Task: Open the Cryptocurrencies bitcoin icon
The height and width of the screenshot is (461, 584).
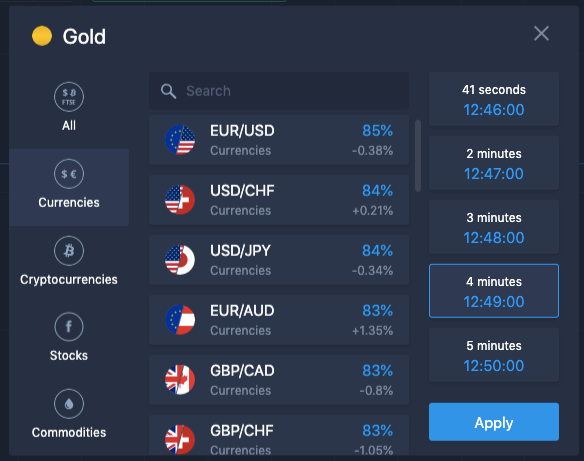Action: pos(69,251)
